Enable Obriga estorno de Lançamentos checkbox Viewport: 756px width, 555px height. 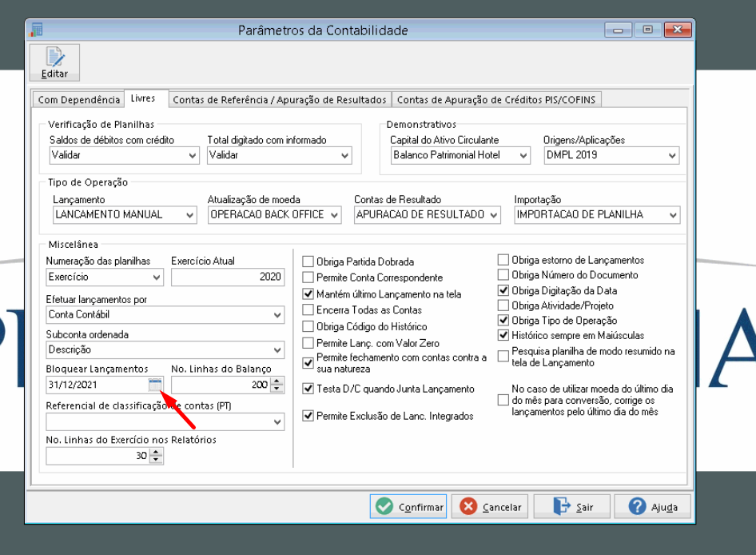pos(503,260)
